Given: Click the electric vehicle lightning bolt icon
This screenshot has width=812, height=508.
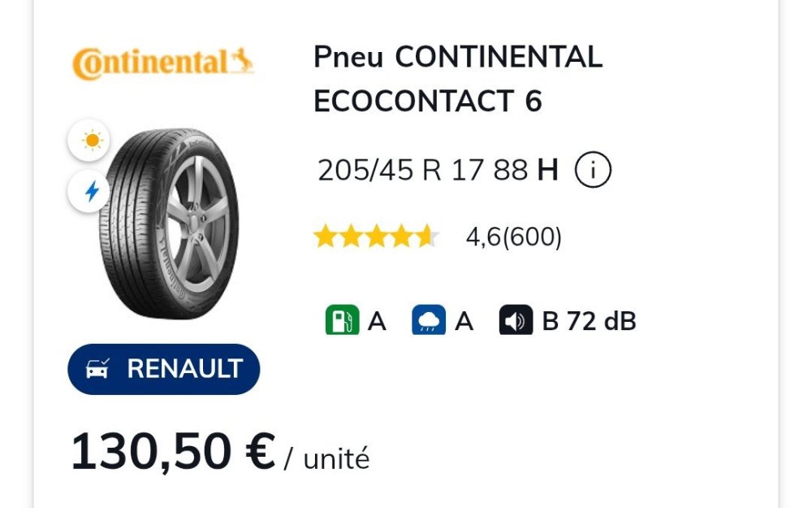Looking at the screenshot, I should 93,192.
